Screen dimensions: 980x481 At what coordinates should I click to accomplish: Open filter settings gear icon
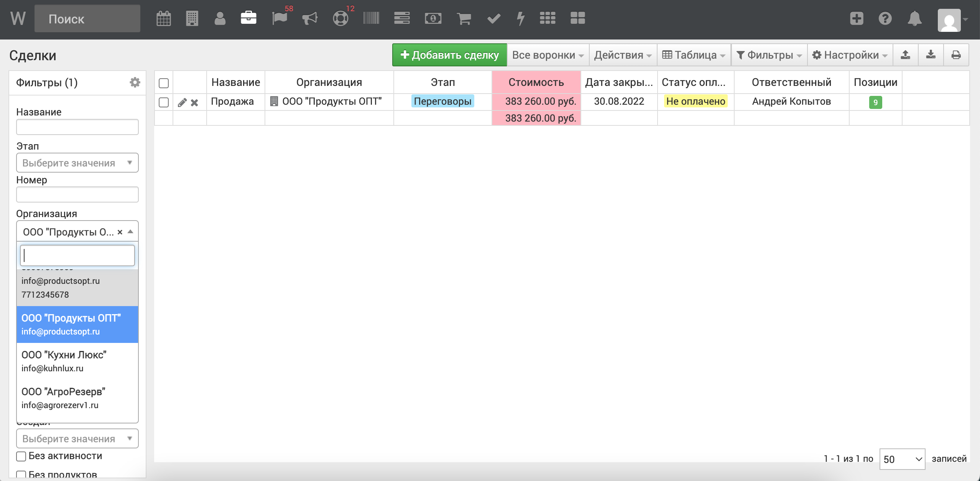pos(135,82)
